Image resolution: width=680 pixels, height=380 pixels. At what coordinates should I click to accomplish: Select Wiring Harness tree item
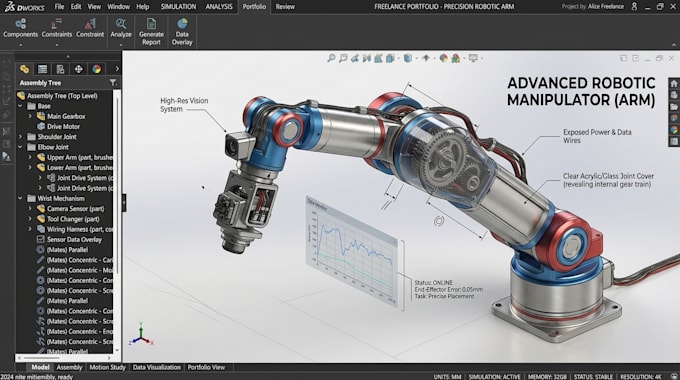click(75, 229)
